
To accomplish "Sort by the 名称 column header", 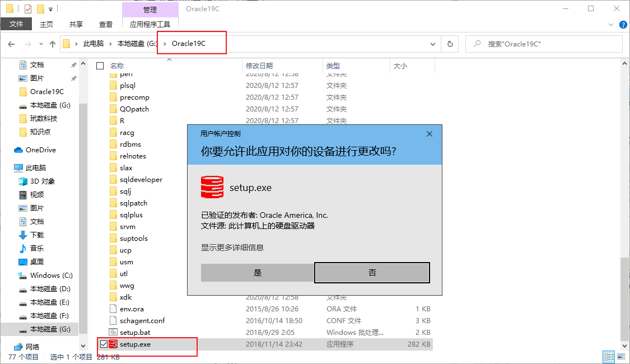I will [x=117, y=66].
